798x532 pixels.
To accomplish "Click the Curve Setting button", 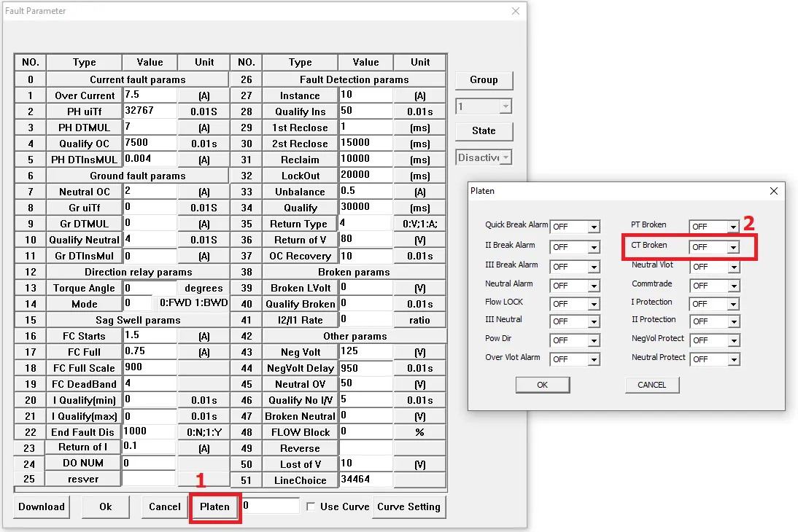I will (408, 506).
